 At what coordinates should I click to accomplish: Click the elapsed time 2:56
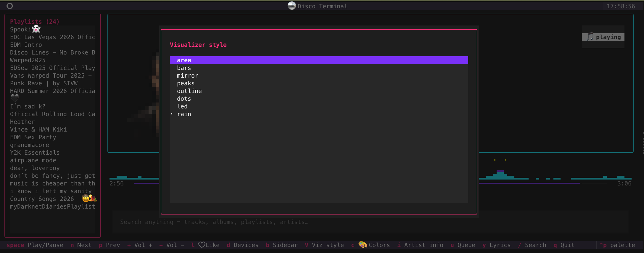pos(117,183)
